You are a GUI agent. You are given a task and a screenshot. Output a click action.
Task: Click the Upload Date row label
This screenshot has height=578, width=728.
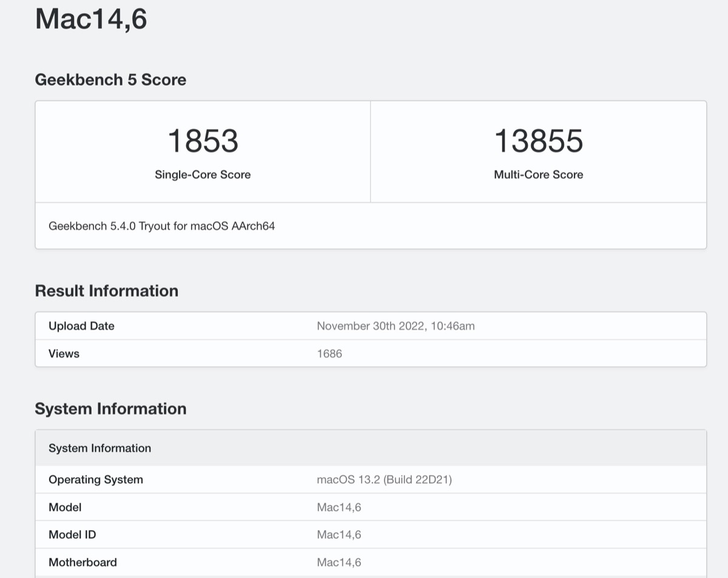pyautogui.click(x=81, y=326)
